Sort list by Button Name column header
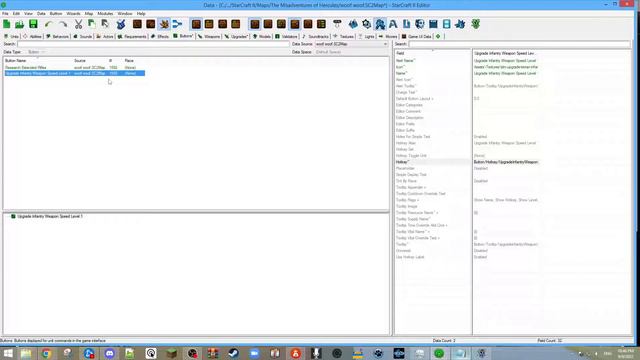The image size is (640, 360). (x=16, y=60)
